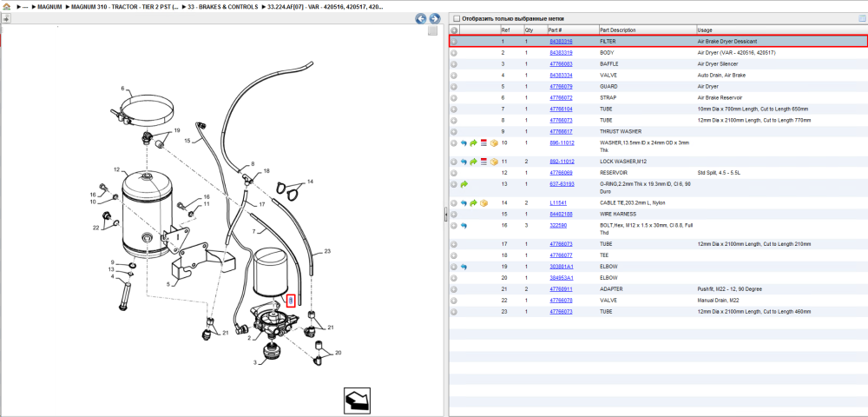Open 33 - BRAKES & CONTROLS breadcrumb
Screen dimensions: 868x417
click(223, 7)
